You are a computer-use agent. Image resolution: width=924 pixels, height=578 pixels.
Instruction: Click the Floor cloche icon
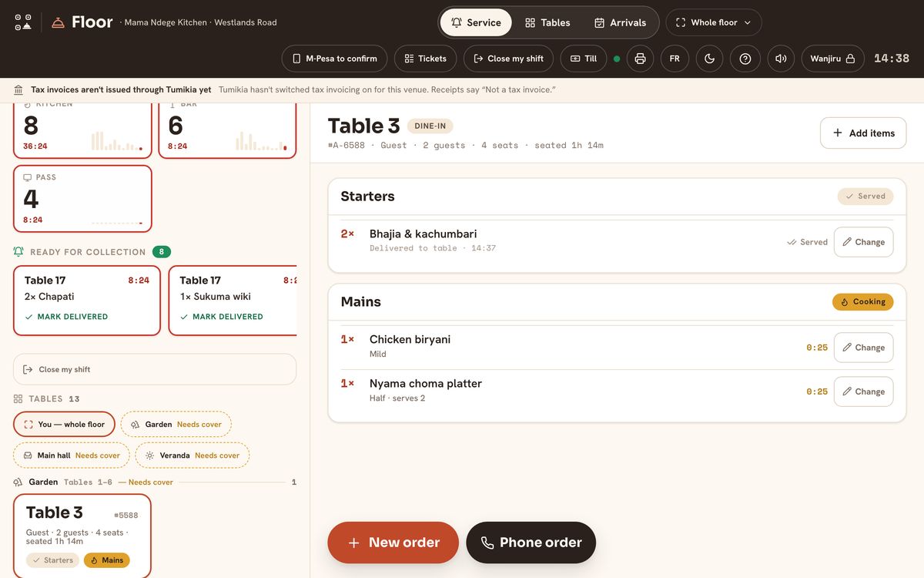[58, 22]
